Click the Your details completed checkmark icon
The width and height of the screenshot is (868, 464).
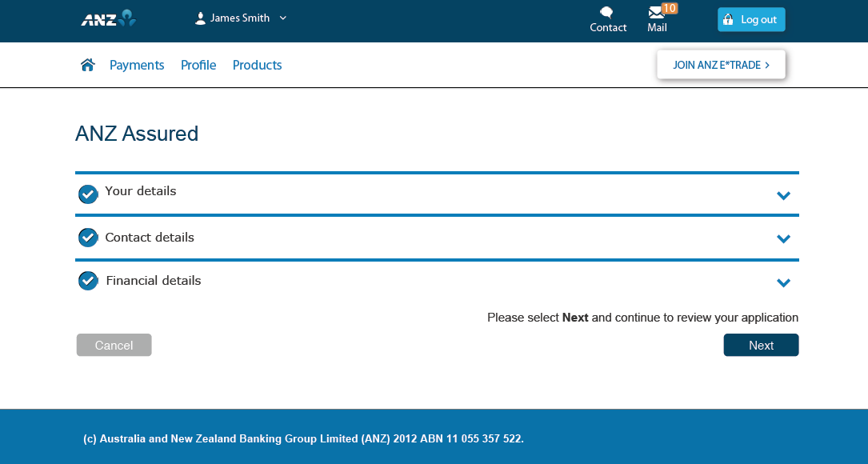88,194
